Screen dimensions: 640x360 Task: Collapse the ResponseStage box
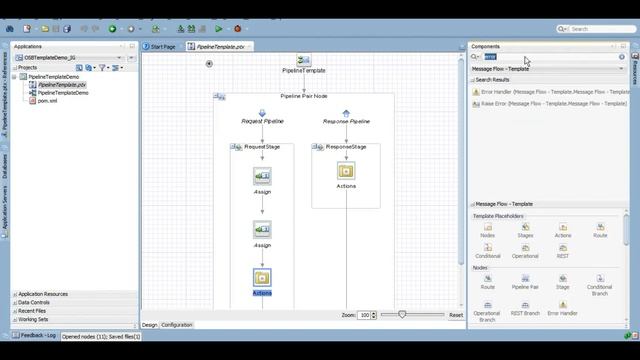click(x=314, y=147)
